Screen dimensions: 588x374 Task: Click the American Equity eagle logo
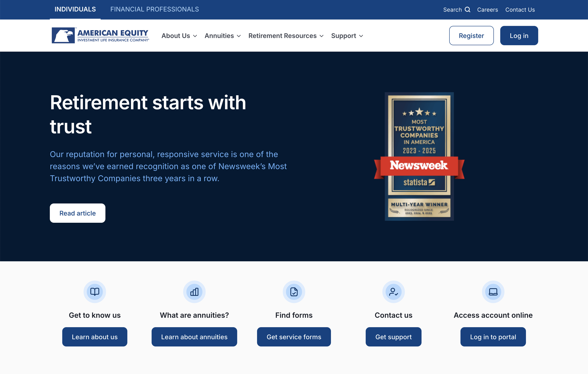(x=63, y=36)
